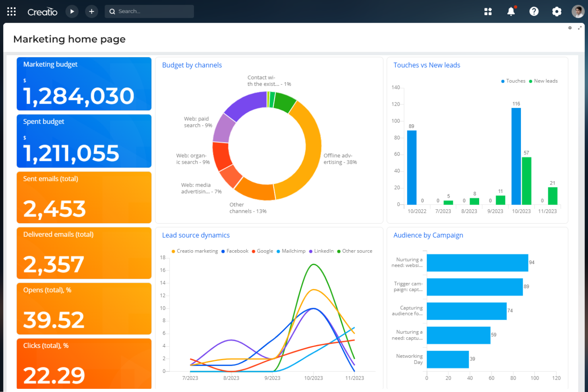The width and height of the screenshot is (588, 392).
Task: Open the notifications bell
Action: click(x=511, y=12)
